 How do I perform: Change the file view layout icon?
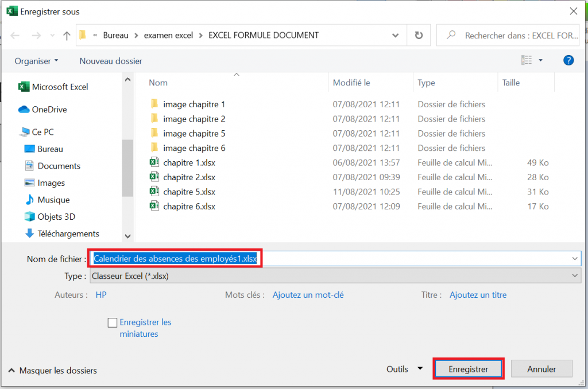tap(527, 60)
